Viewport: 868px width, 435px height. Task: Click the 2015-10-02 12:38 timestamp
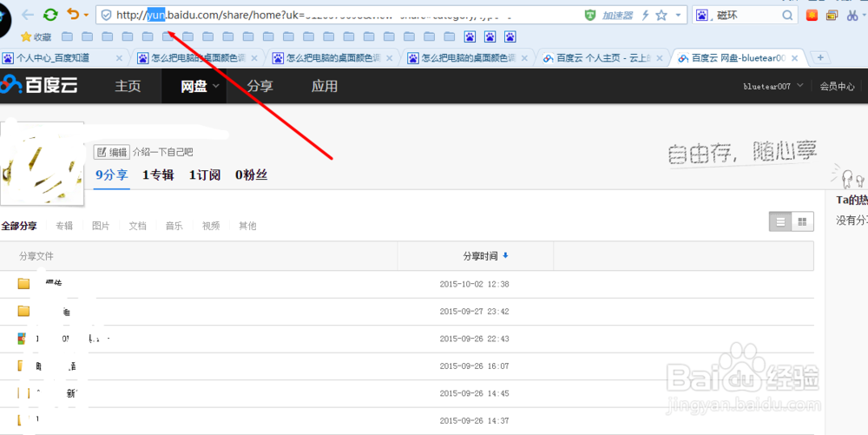tap(475, 284)
